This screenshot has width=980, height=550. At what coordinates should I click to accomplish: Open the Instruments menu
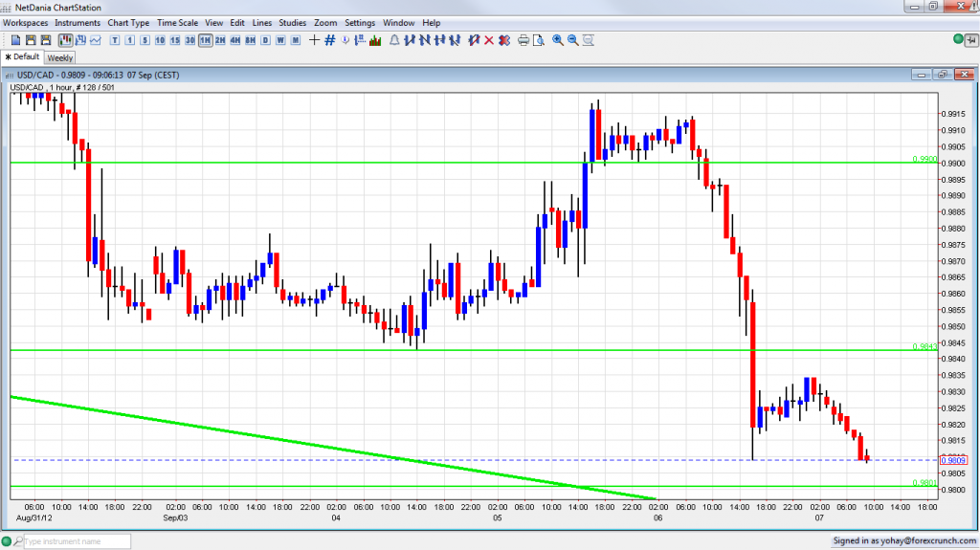78,23
